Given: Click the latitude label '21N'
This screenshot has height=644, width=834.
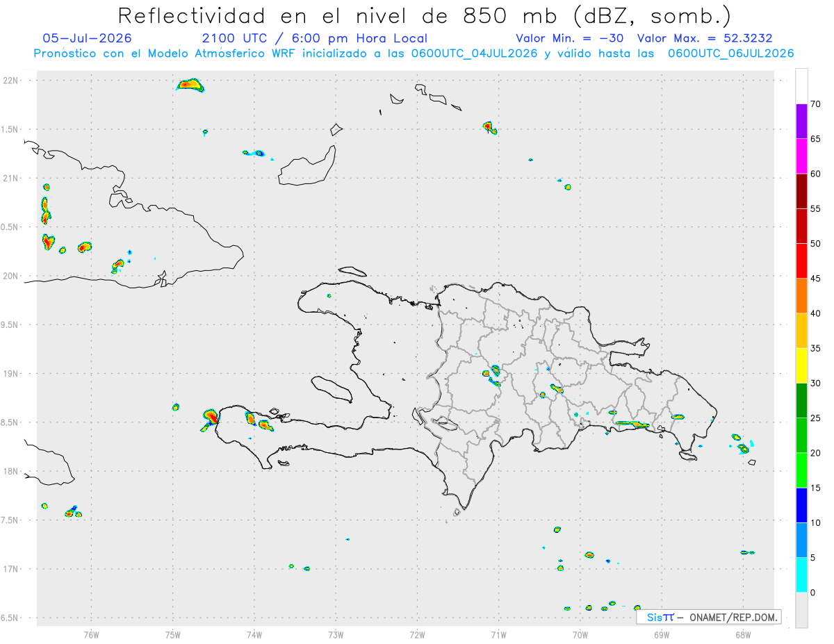Looking at the screenshot, I should coord(11,179).
